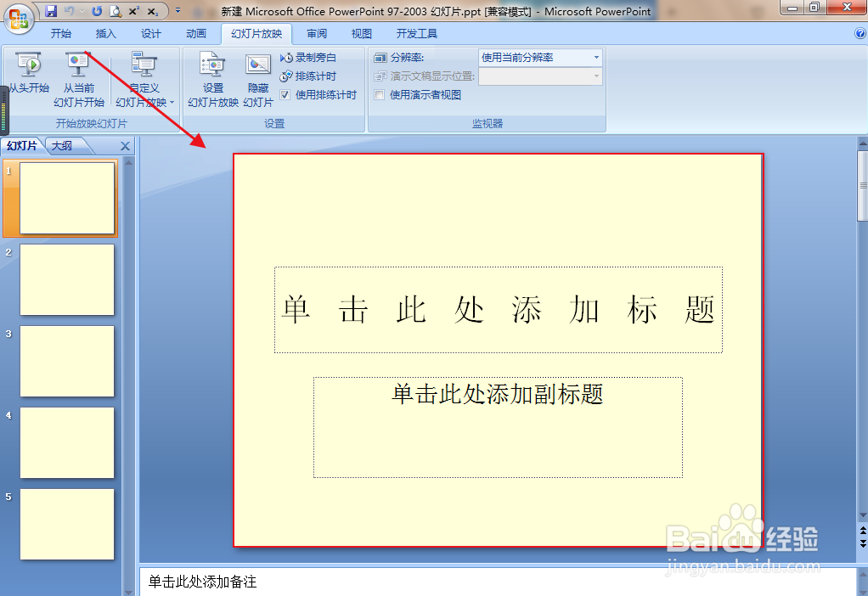The image size is (868, 596).
Task: Click the editor scrollbar down arrow
Action: [x=862, y=515]
